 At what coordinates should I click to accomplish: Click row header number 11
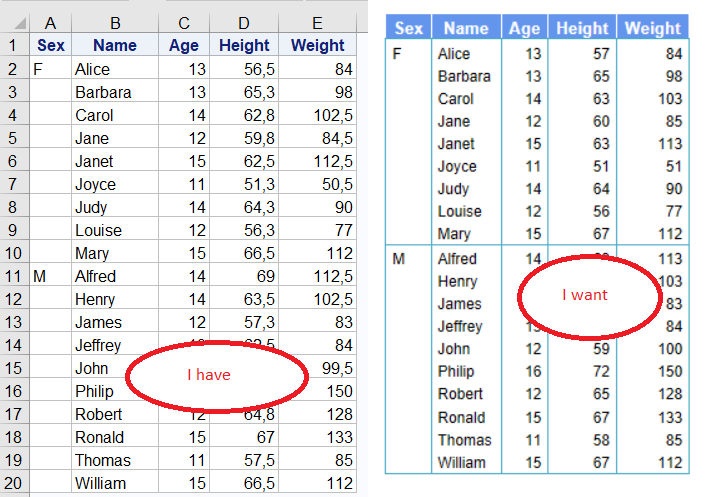pos(13,276)
